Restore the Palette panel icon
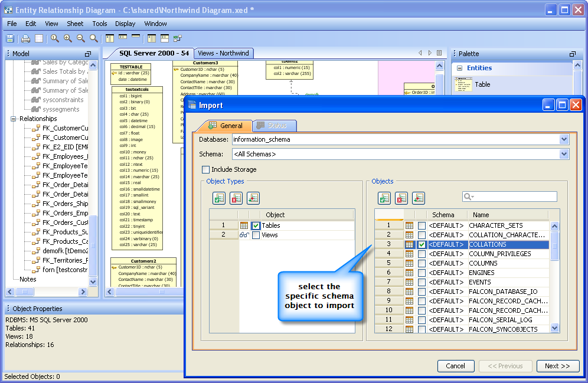This screenshot has width=588, height=383. (572, 54)
